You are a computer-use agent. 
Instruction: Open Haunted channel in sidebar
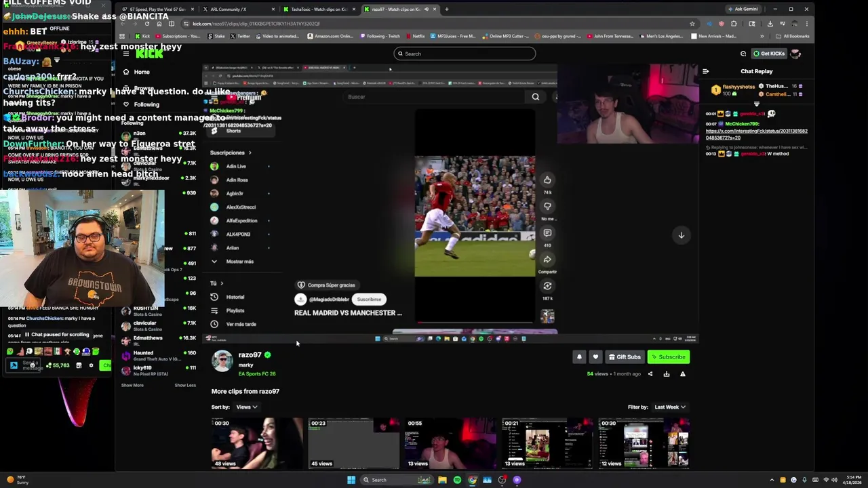tap(159, 356)
